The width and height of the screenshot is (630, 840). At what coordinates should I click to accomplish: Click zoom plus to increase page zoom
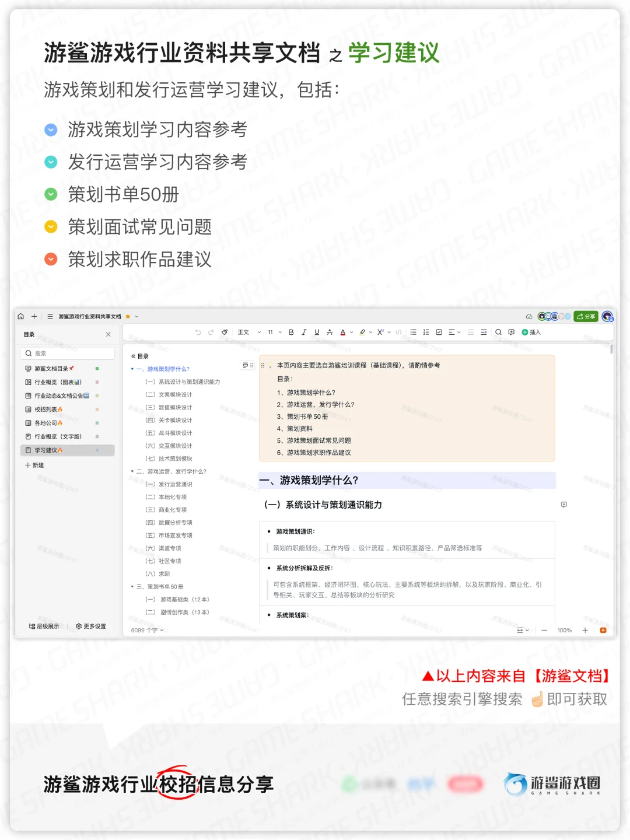coord(584,630)
